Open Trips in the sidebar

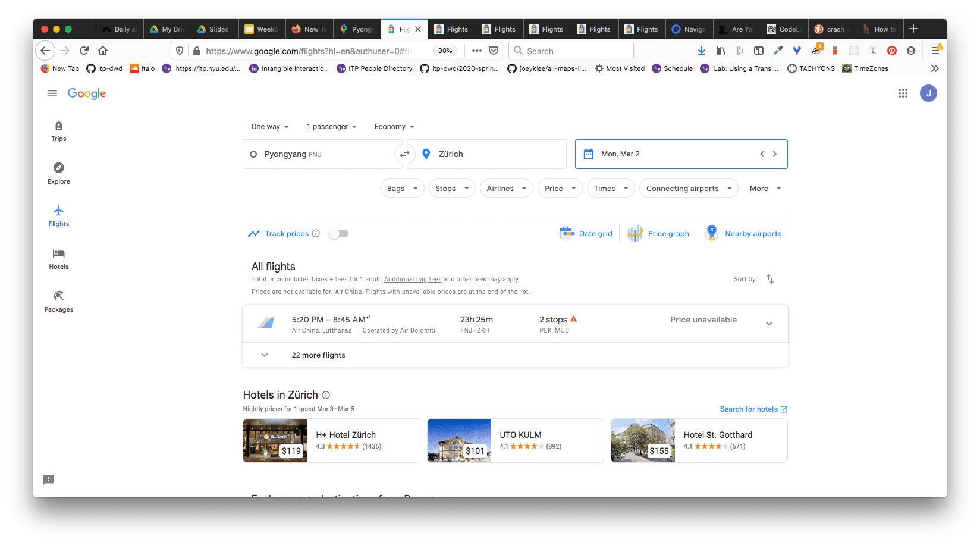tap(59, 131)
